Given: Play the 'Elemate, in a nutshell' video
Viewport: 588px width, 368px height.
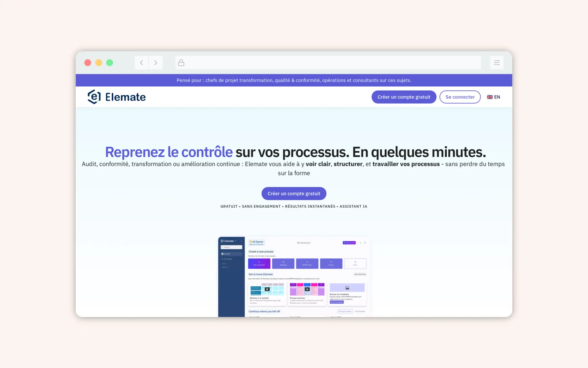Looking at the screenshot, I should point(267,289).
